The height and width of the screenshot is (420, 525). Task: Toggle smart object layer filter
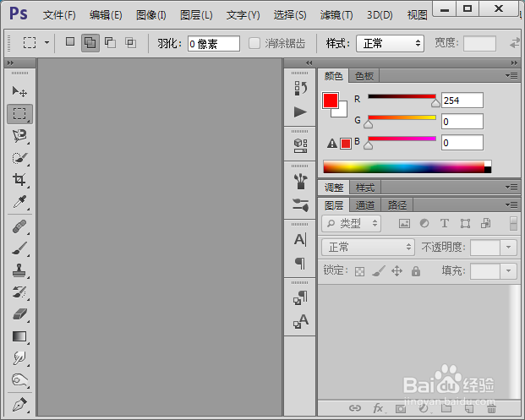pyautogui.click(x=485, y=224)
